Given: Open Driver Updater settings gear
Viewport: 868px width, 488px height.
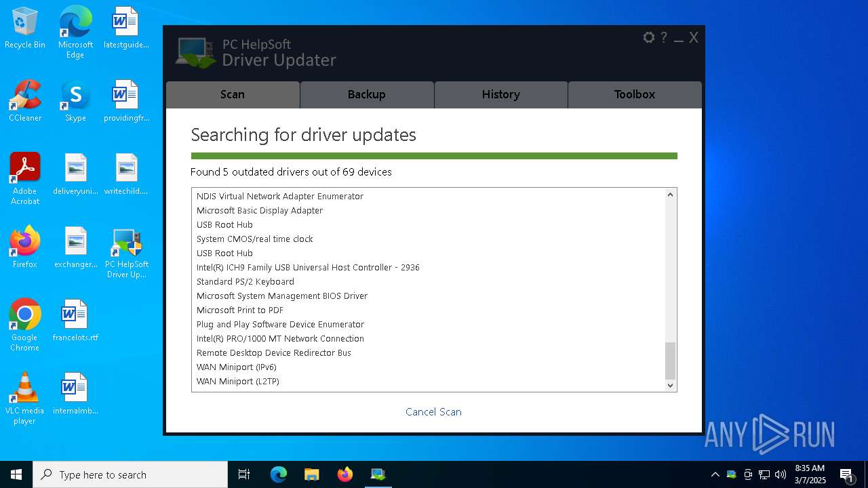Looking at the screenshot, I should coord(649,37).
